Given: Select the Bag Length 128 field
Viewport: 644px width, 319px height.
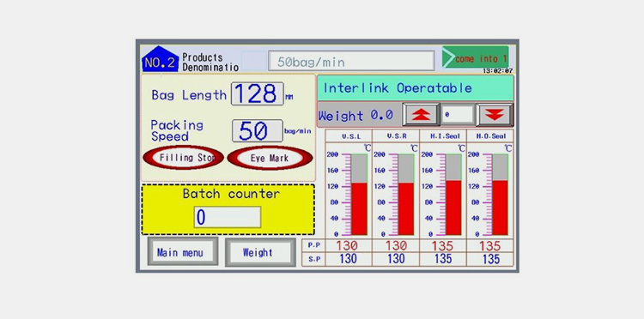Looking at the screenshot, I should coord(257,93).
